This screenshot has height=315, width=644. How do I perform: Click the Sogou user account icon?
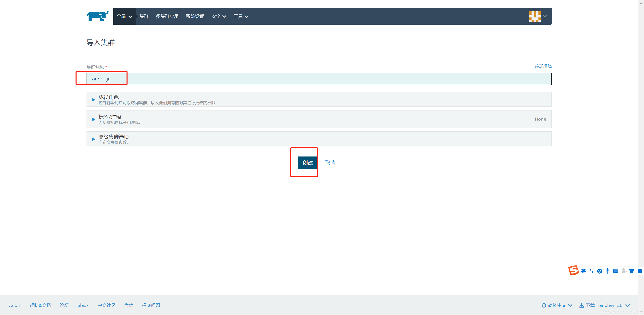point(624,271)
